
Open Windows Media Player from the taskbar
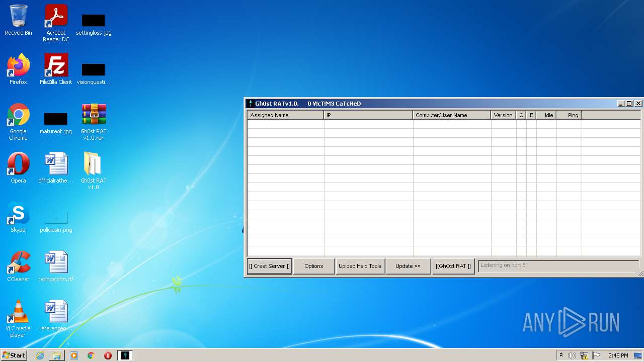(74, 355)
